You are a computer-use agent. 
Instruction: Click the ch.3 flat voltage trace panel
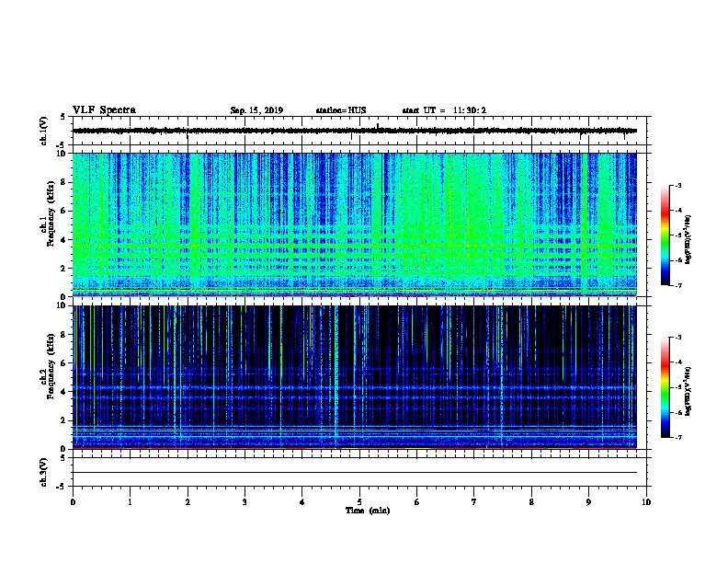(359, 472)
